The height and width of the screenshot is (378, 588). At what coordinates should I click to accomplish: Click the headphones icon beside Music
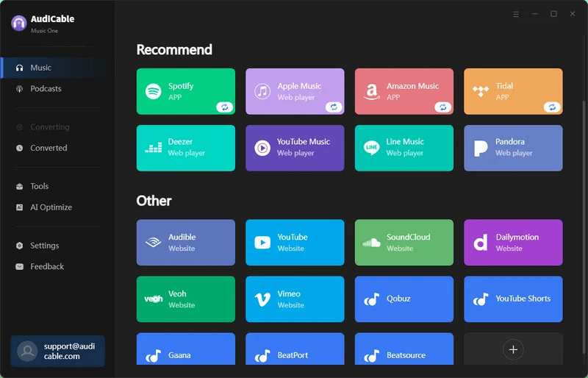point(20,68)
